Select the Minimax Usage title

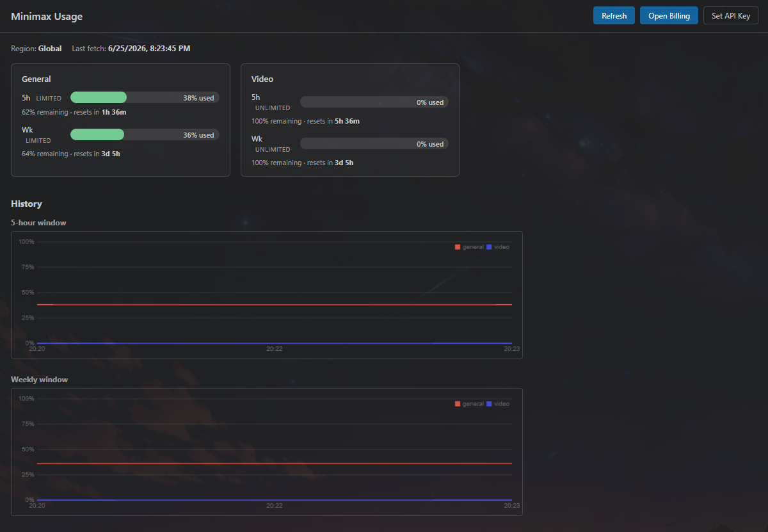pyautogui.click(x=47, y=16)
